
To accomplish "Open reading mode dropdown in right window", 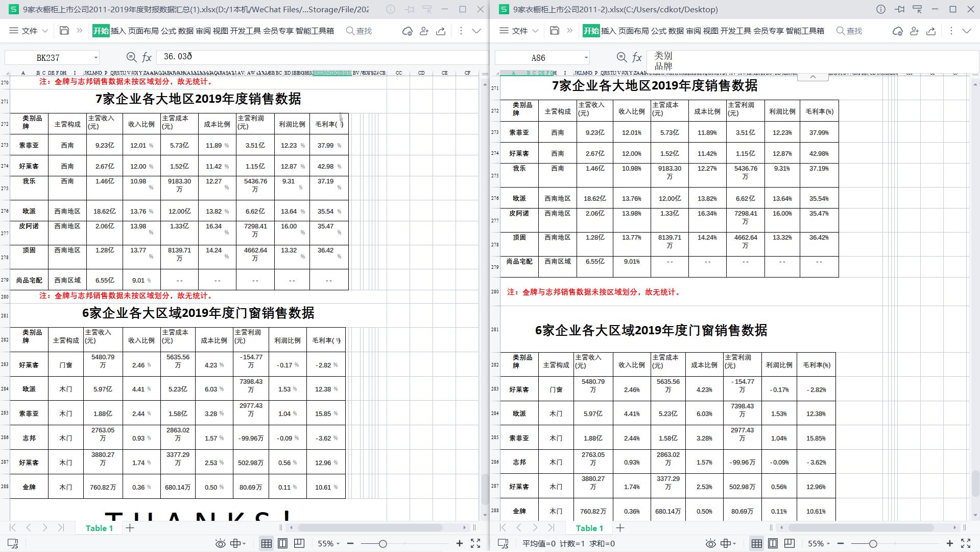I will 728,543.
